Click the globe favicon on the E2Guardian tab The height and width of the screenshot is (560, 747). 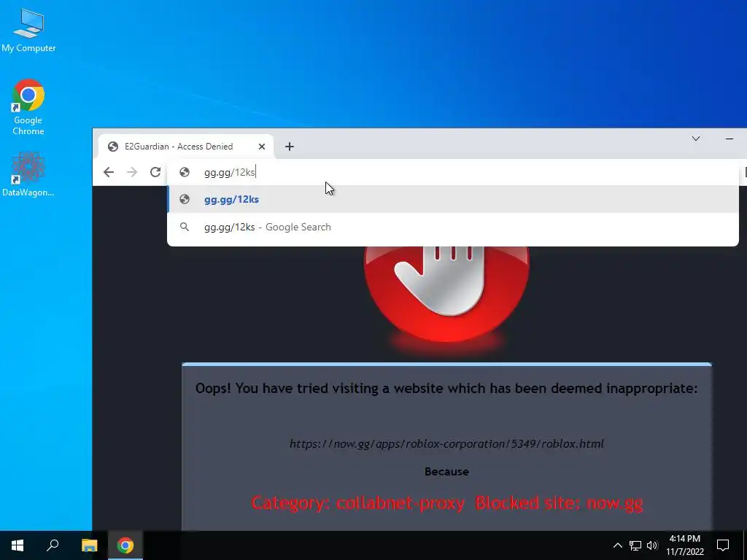coord(113,147)
